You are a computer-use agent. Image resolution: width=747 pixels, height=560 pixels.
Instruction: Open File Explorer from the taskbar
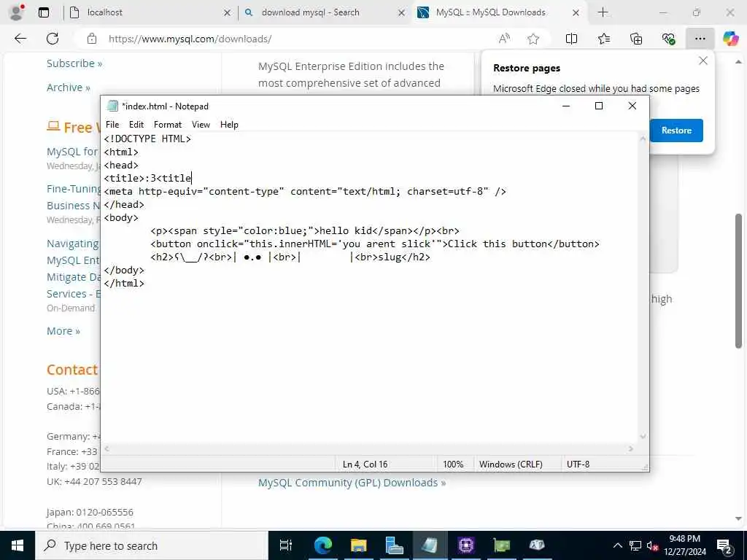(x=358, y=545)
